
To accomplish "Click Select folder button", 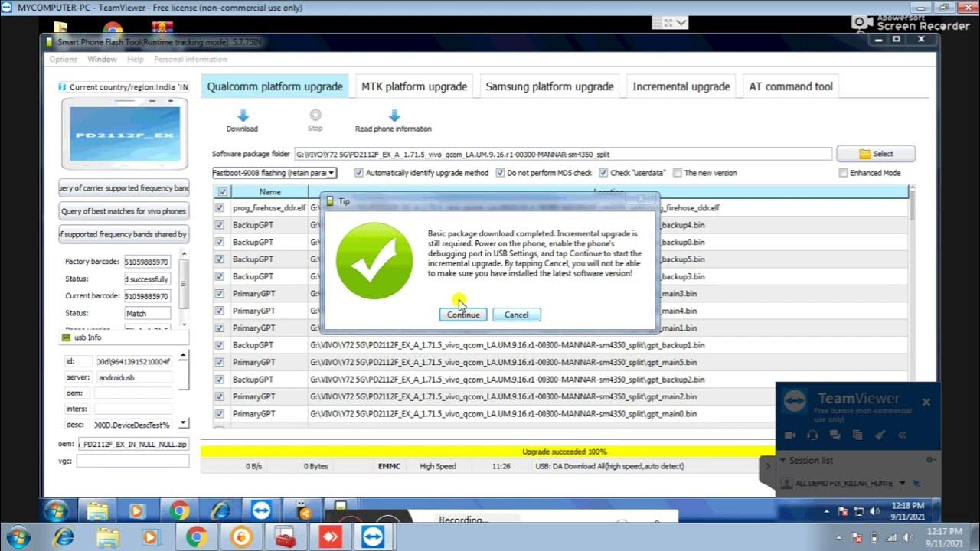I will coord(875,154).
